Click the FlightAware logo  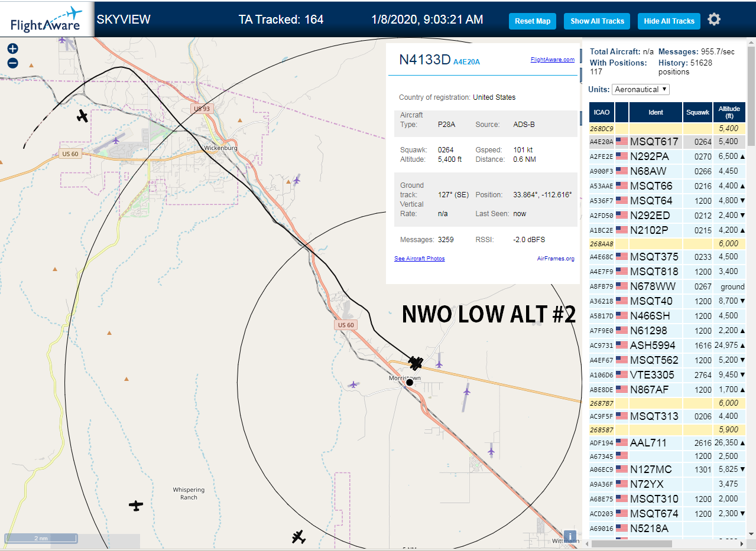point(46,19)
